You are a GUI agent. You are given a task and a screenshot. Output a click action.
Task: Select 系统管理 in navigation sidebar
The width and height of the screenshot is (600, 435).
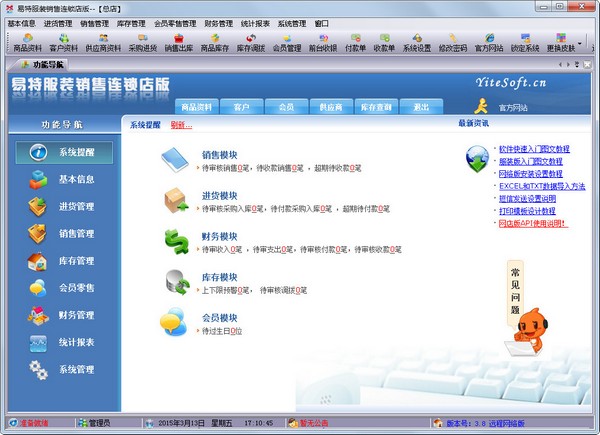click(x=62, y=370)
